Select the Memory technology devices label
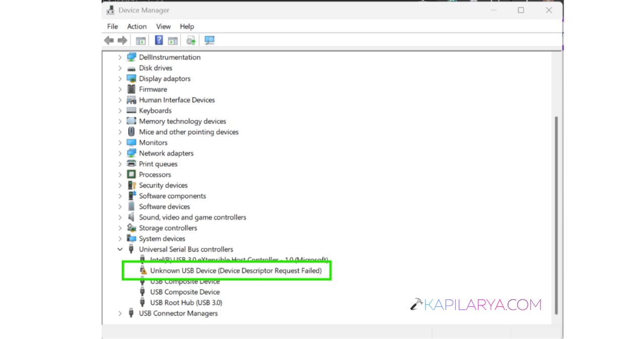 click(183, 121)
